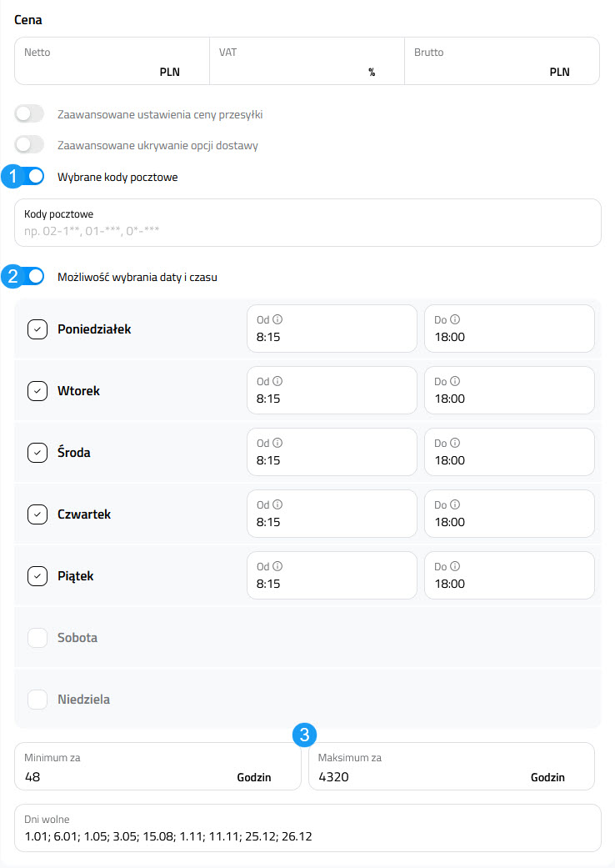
Task: Click info icon beside Wtorek Do label
Action: pos(456,380)
